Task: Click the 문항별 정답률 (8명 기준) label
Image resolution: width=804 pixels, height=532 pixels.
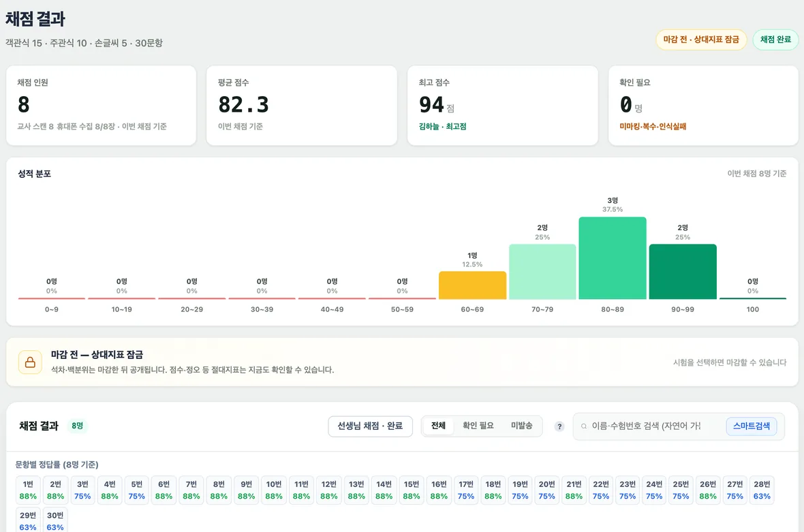Action: (x=57, y=465)
